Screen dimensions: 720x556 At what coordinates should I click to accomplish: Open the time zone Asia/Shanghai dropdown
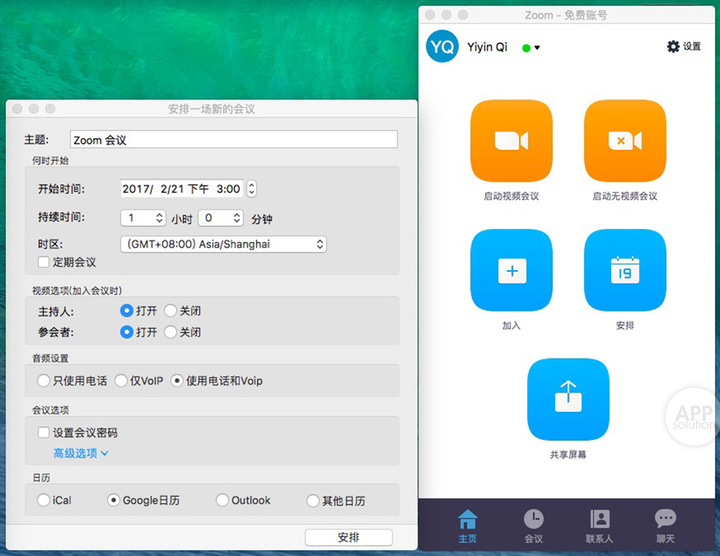point(223,244)
